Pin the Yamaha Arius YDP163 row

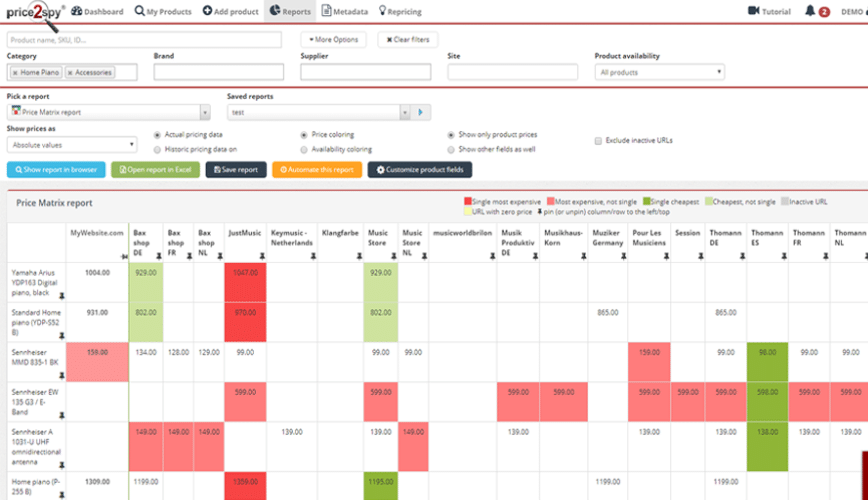click(62, 297)
